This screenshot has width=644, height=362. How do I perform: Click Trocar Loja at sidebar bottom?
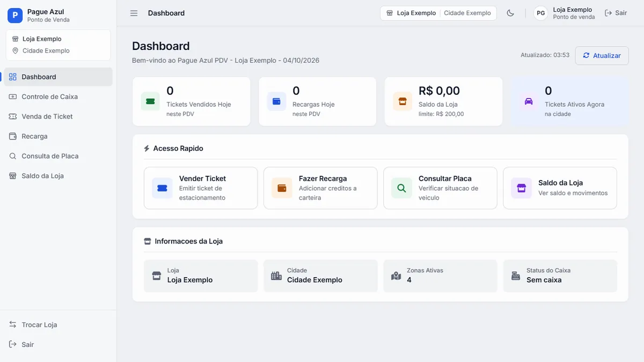(58, 324)
